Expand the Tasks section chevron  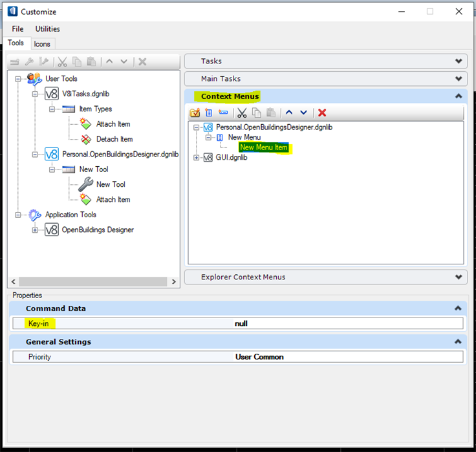tap(459, 61)
